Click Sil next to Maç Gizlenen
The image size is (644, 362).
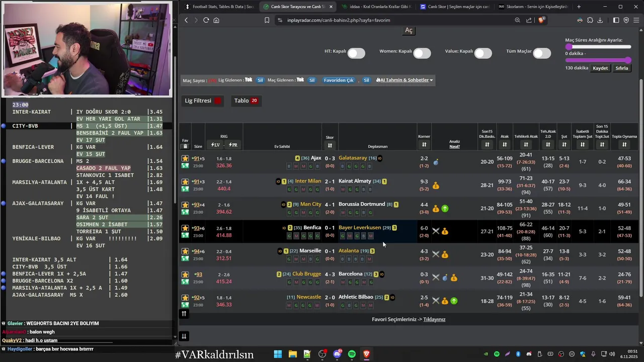(311, 80)
